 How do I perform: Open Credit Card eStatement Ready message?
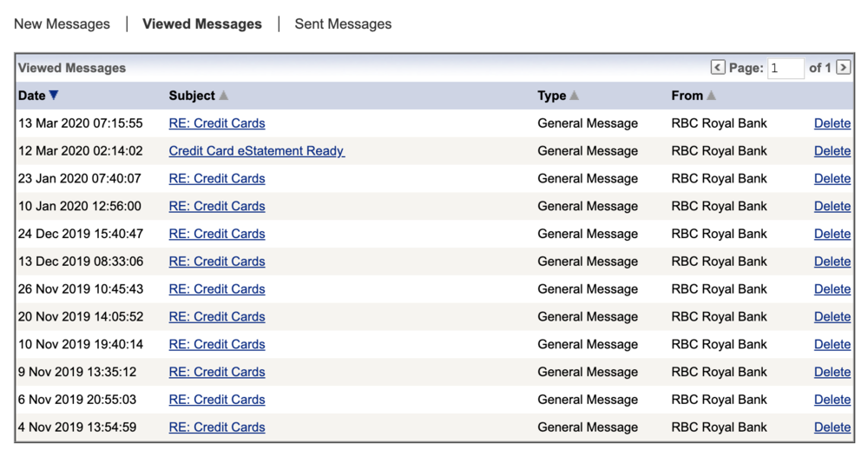click(256, 151)
